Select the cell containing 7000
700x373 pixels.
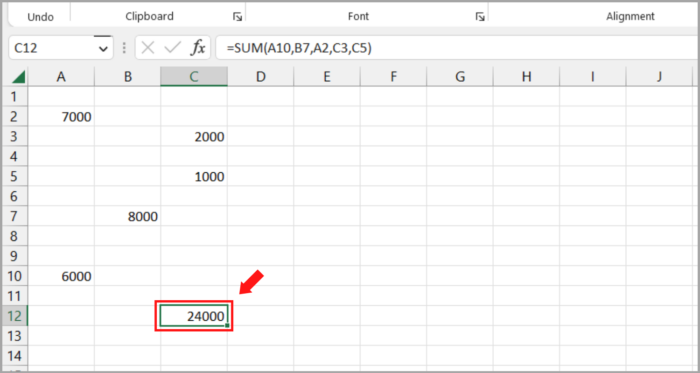click(x=61, y=117)
